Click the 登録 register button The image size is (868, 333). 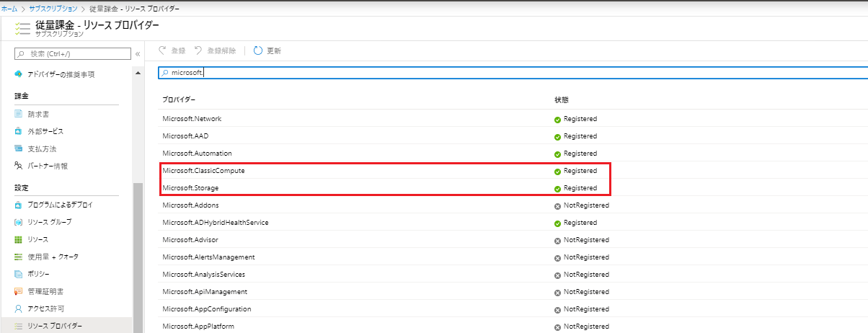pyautogui.click(x=173, y=50)
